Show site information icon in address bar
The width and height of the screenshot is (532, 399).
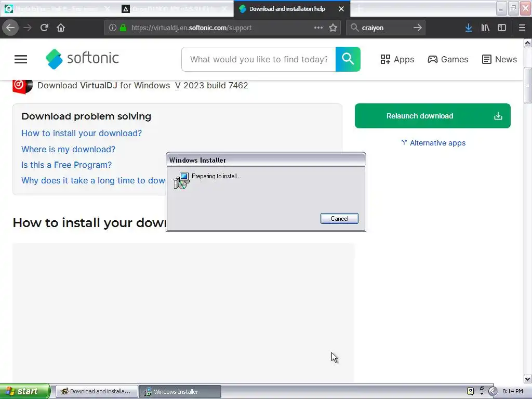point(113,28)
